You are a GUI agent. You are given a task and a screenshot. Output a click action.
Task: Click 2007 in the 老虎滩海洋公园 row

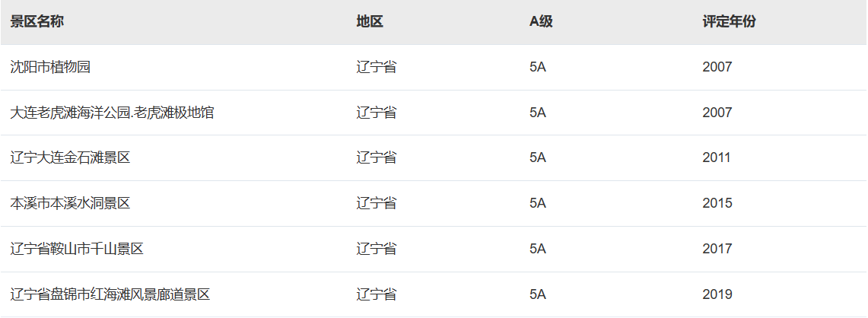717,113
